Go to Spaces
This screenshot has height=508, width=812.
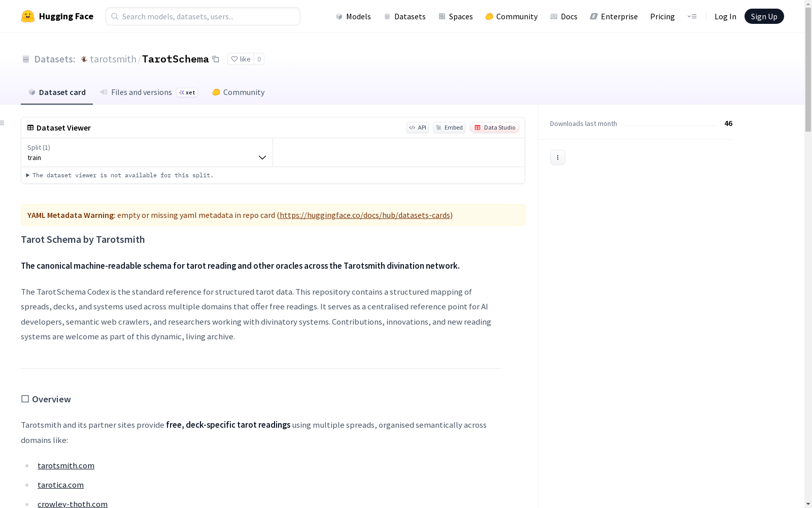click(x=456, y=16)
